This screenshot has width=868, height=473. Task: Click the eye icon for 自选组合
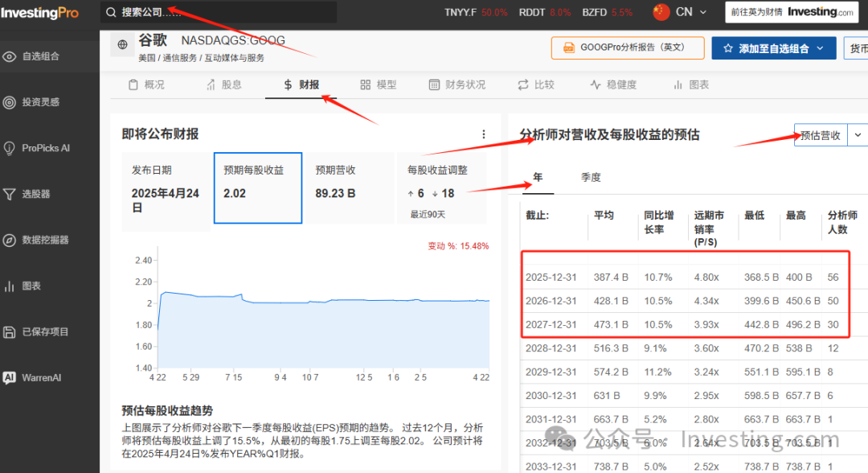pos(10,56)
